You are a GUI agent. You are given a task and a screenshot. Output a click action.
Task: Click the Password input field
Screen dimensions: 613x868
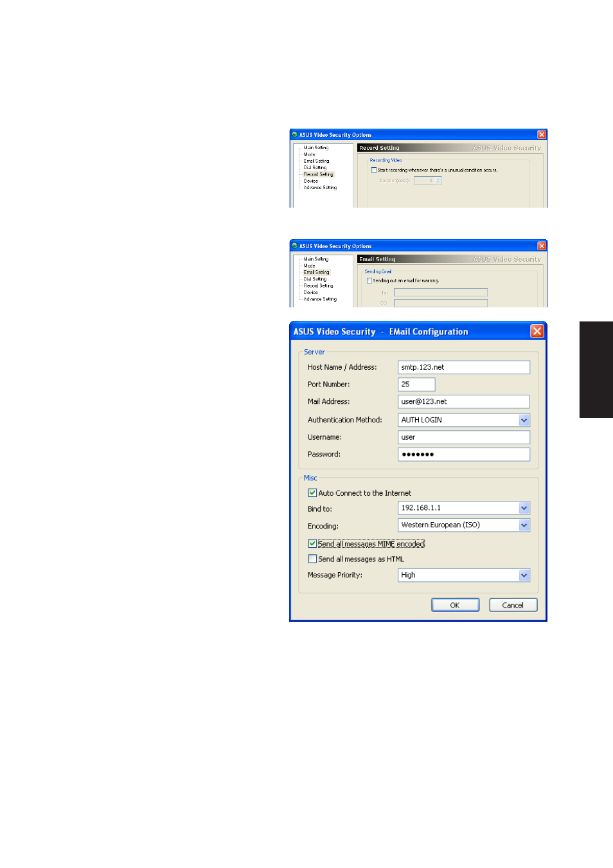[464, 454]
